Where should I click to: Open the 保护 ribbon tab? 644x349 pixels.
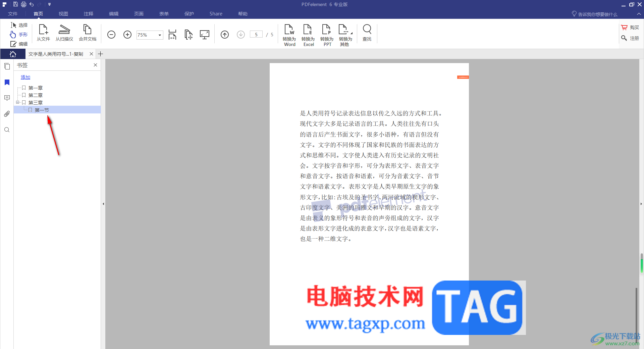(189, 14)
